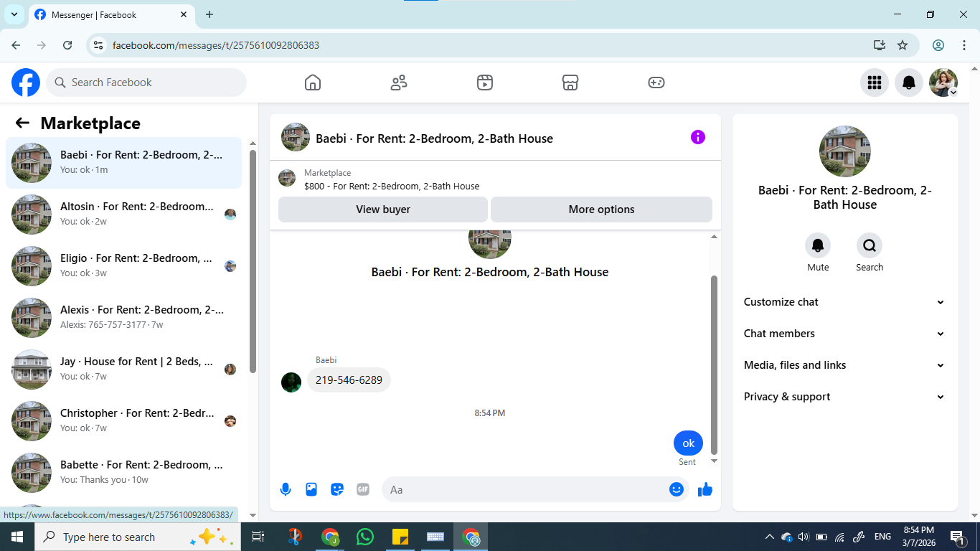Open the Friends icon in top navigation
This screenshot has width=980, height=551.
click(x=399, y=83)
